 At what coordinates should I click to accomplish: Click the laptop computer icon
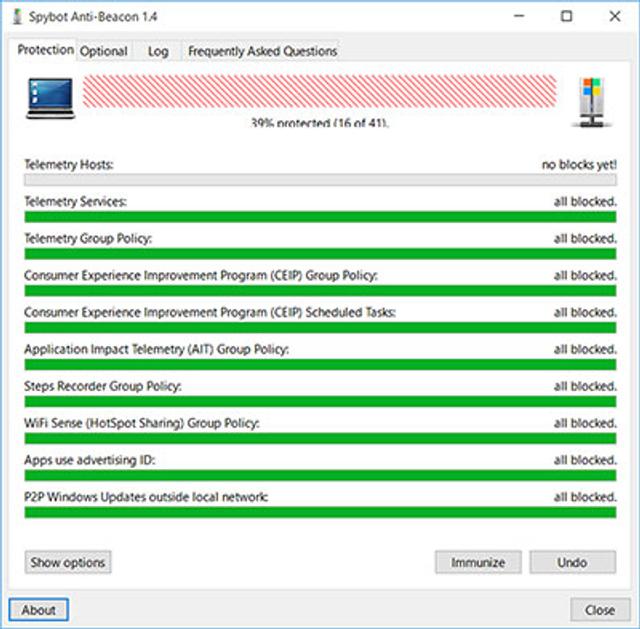tap(51, 98)
